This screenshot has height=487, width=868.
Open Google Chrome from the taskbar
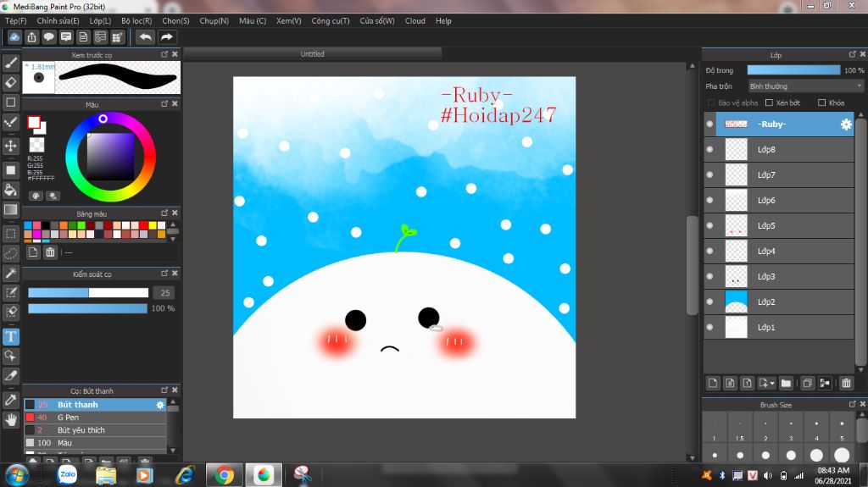224,475
